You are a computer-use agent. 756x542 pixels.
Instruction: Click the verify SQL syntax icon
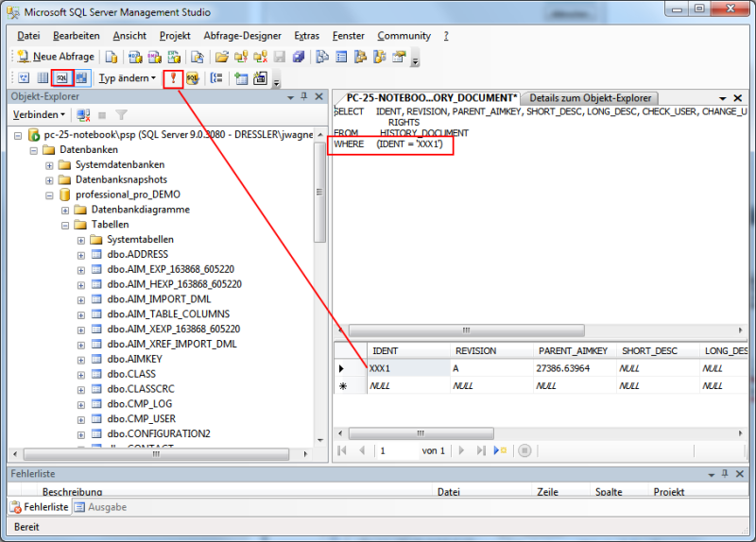(193, 78)
